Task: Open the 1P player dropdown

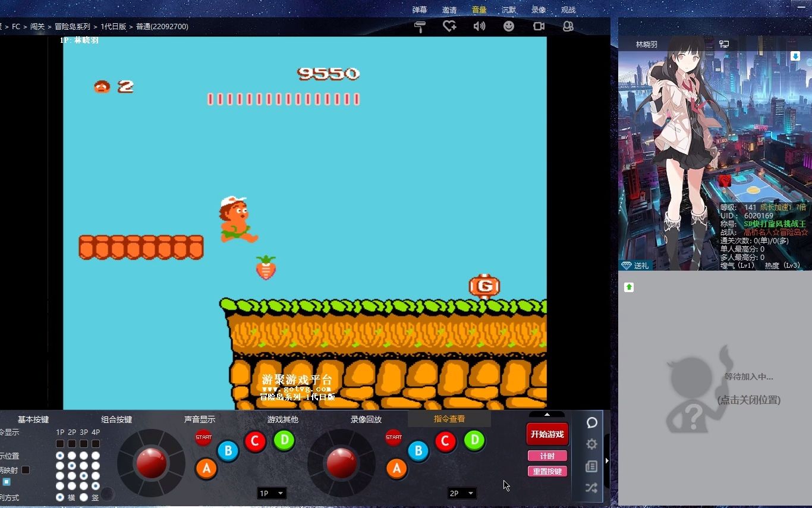Action: (x=272, y=493)
